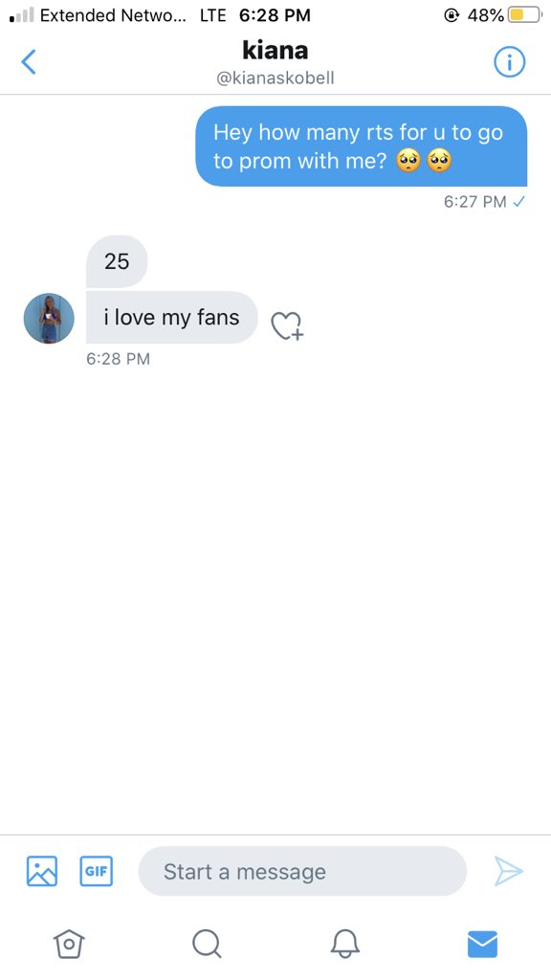This screenshot has width=551, height=980.
Task: Tap the back arrow to leave conversation
Action: (x=28, y=62)
